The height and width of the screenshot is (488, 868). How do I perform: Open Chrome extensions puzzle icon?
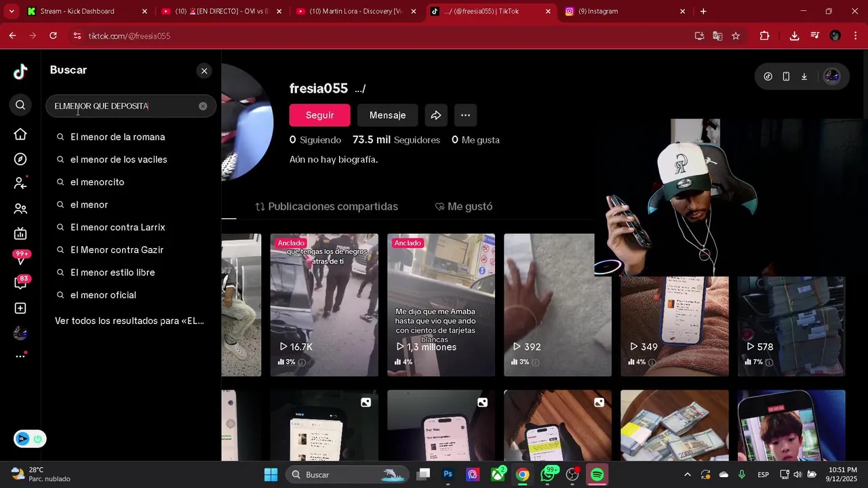pyautogui.click(x=764, y=36)
